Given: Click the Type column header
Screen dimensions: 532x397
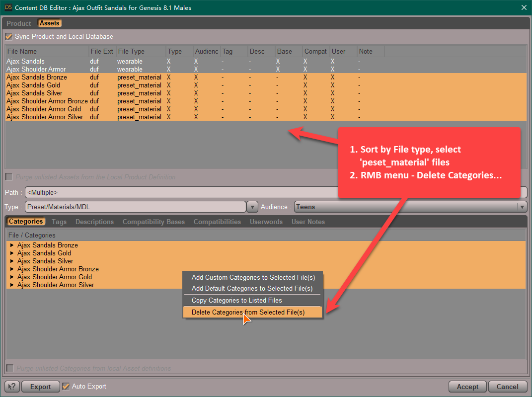Looking at the screenshot, I should pos(179,51).
